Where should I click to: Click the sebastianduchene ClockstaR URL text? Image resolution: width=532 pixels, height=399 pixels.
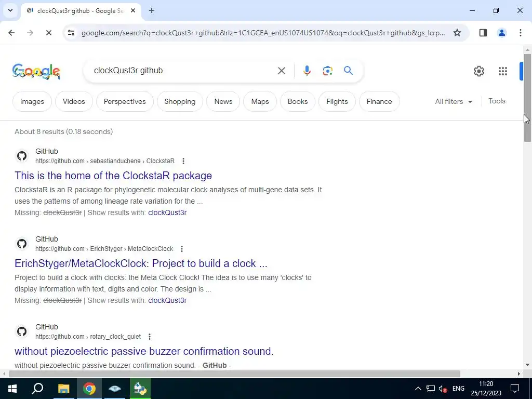105,161
